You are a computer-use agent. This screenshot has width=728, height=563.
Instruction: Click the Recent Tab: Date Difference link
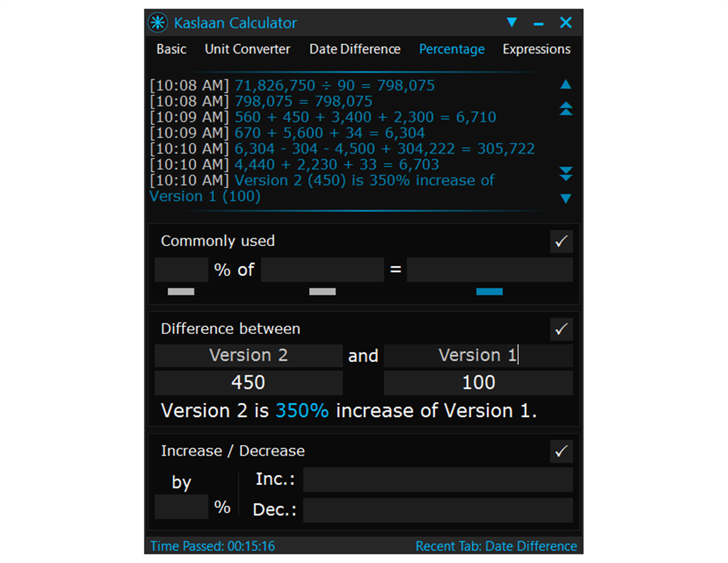point(496,546)
